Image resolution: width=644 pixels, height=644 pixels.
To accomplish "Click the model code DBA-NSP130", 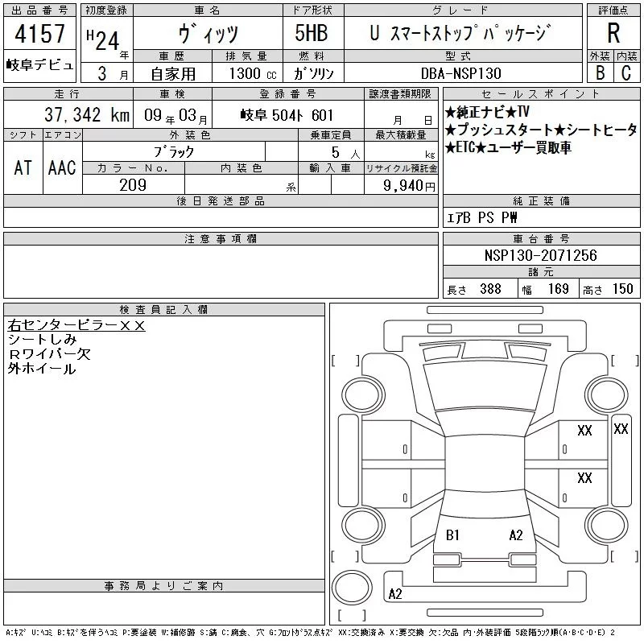I will [460, 73].
